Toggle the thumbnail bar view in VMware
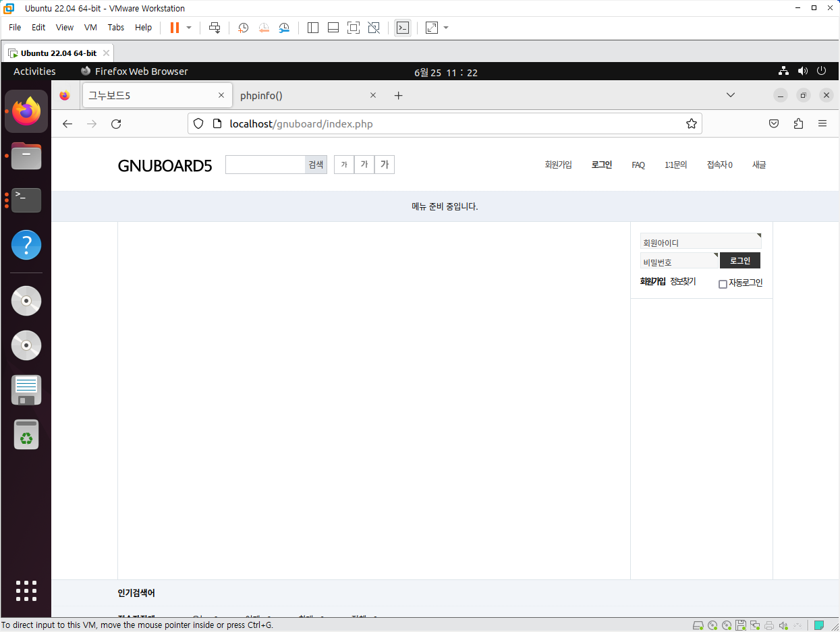 [x=333, y=28]
